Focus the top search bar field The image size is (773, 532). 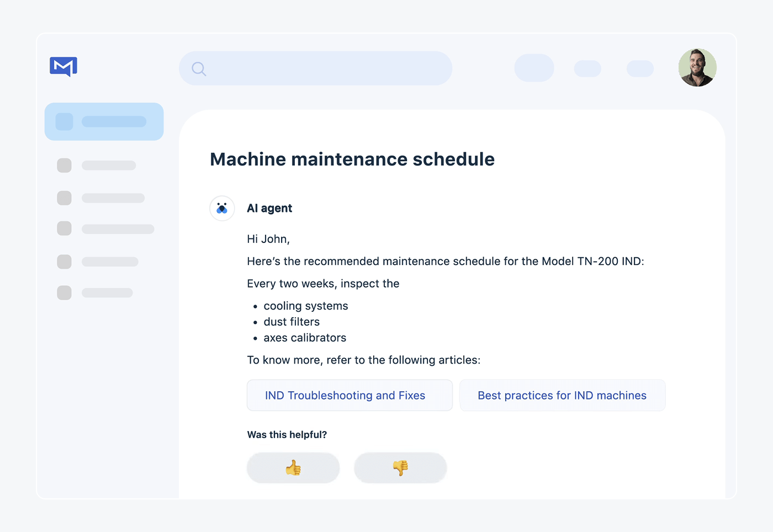click(x=326, y=68)
